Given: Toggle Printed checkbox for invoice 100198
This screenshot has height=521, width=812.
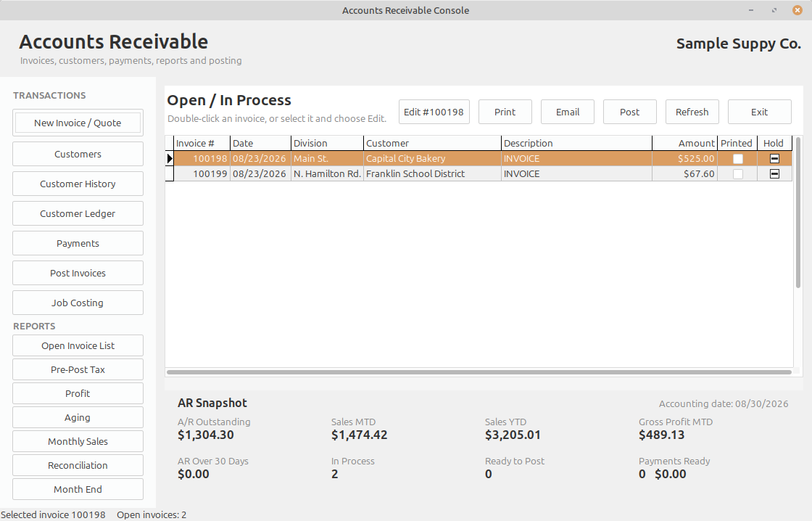Looking at the screenshot, I should [x=738, y=159].
